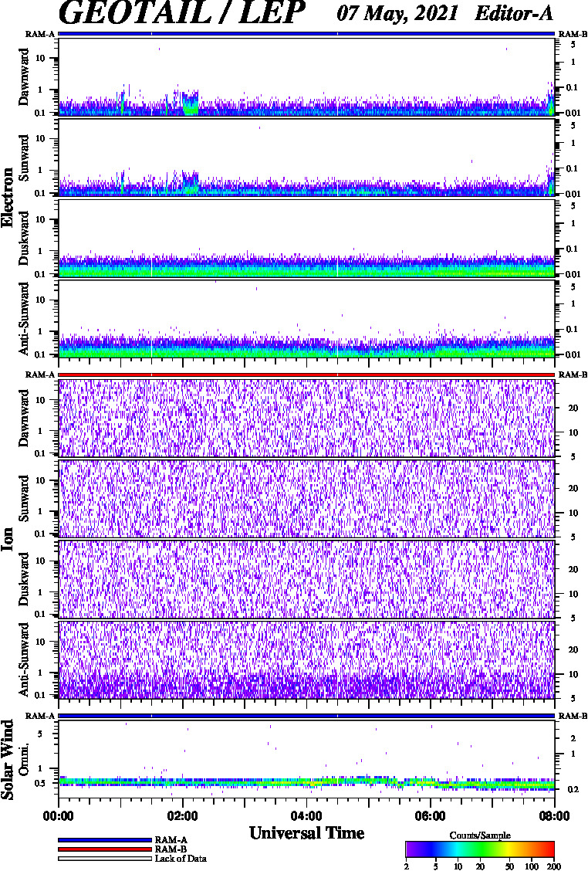Click the 08:00 time tick label

(554, 816)
